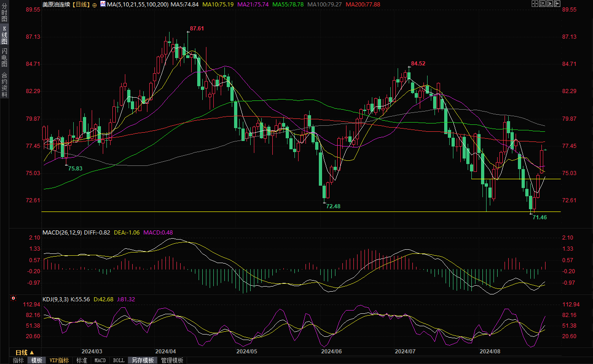Select the 指标 tab at bottom
The height and width of the screenshot is (364, 593).
pos(18,360)
